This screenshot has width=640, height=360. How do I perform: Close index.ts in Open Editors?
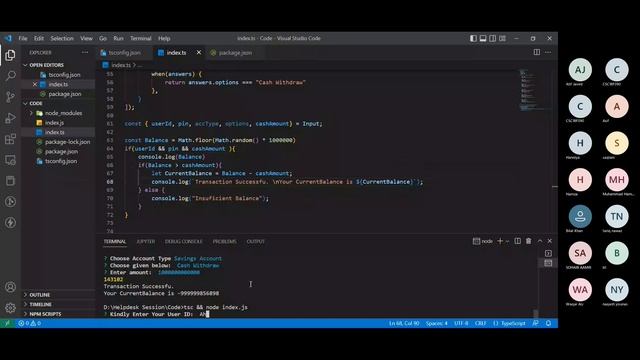coord(35,84)
